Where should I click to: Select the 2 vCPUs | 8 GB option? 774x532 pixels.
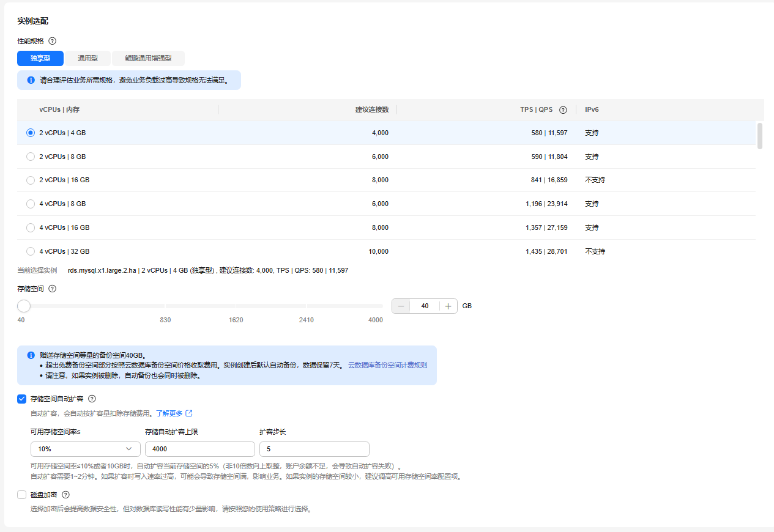tap(31, 157)
